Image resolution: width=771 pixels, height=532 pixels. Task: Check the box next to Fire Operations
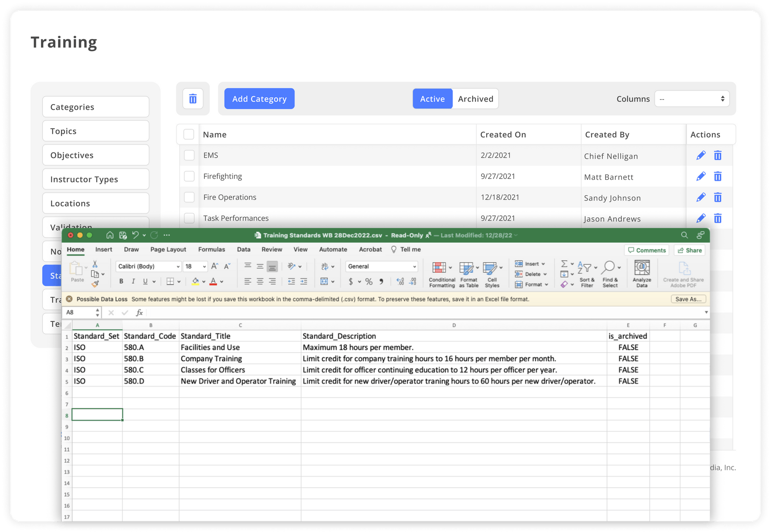(189, 197)
